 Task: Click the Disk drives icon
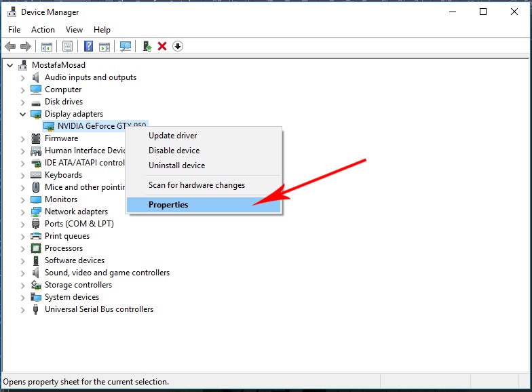[x=35, y=102]
